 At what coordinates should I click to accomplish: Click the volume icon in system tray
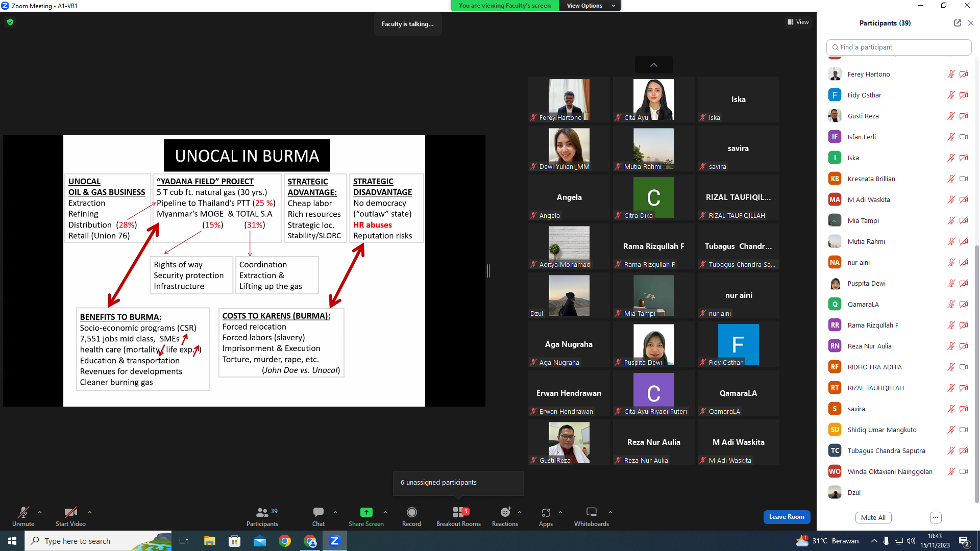coord(911,541)
